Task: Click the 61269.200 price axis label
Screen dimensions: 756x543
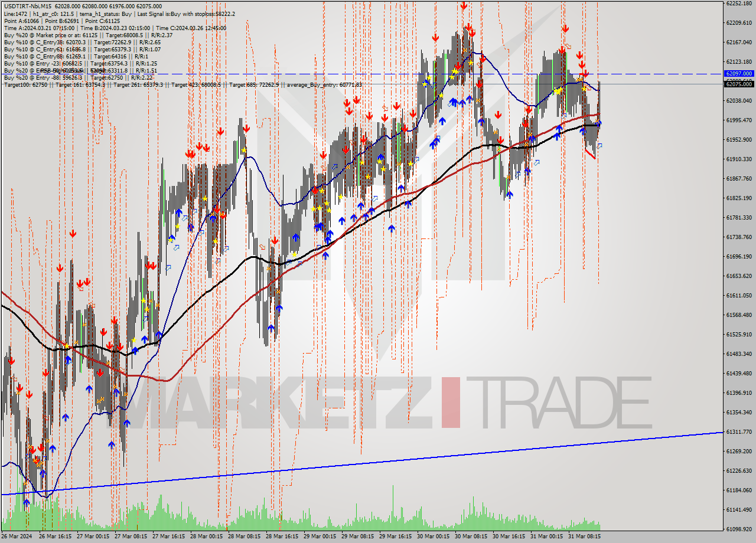Action: pyautogui.click(x=740, y=451)
